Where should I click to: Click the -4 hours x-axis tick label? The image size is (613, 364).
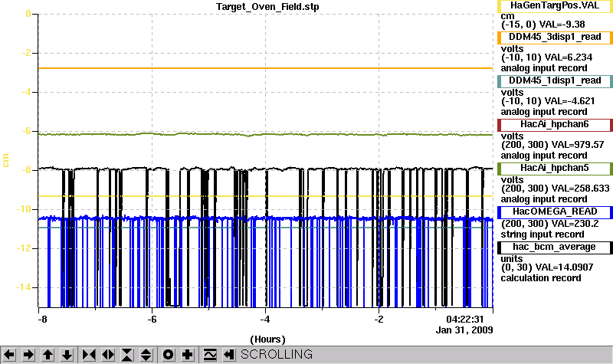[x=265, y=320]
